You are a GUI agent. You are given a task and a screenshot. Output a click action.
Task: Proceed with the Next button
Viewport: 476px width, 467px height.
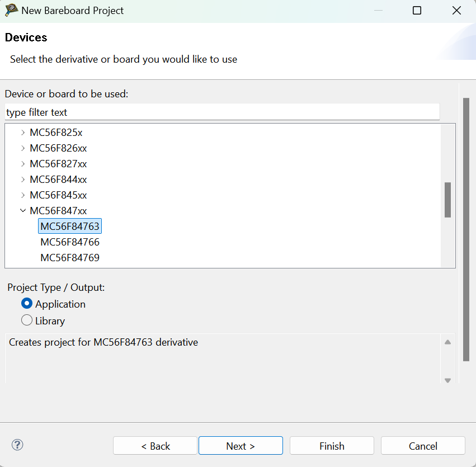[241, 445]
